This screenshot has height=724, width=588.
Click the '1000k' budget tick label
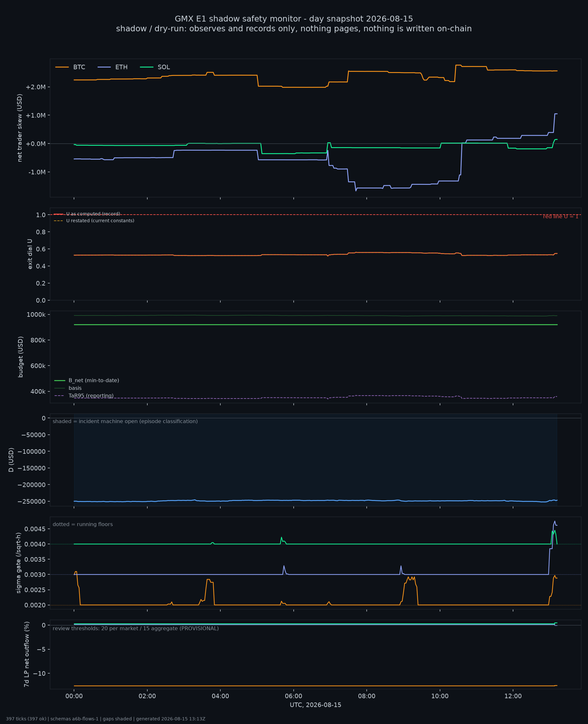coord(36,315)
